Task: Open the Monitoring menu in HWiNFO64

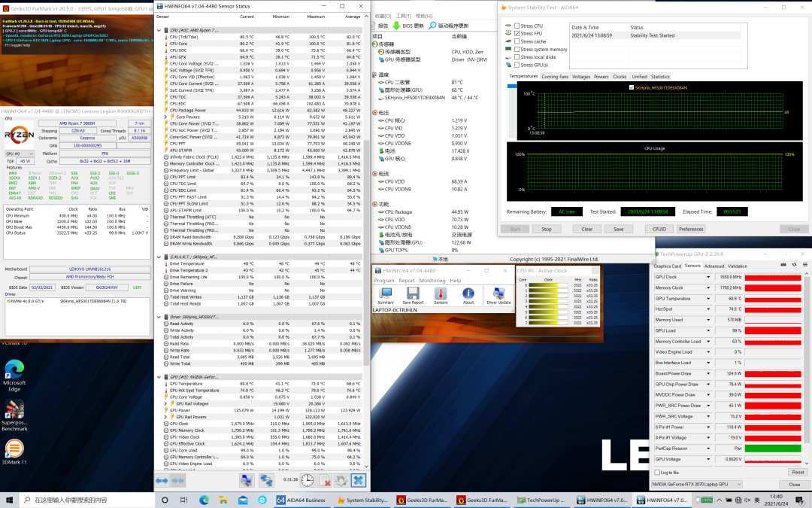Action: click(x=432, y=280)
